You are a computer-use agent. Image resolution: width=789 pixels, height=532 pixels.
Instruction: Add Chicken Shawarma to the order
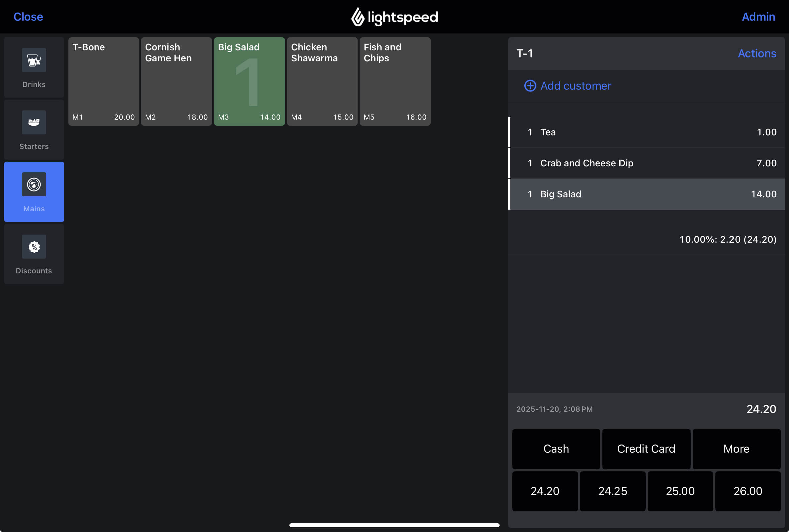pyautogui.click(x=322, y=82)
